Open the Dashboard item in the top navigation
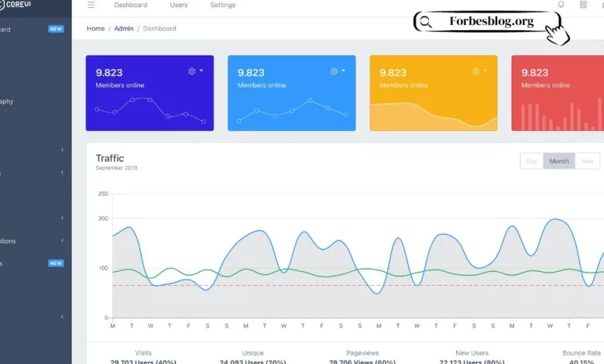Viewport: 604px width, 364px height. 131,5
